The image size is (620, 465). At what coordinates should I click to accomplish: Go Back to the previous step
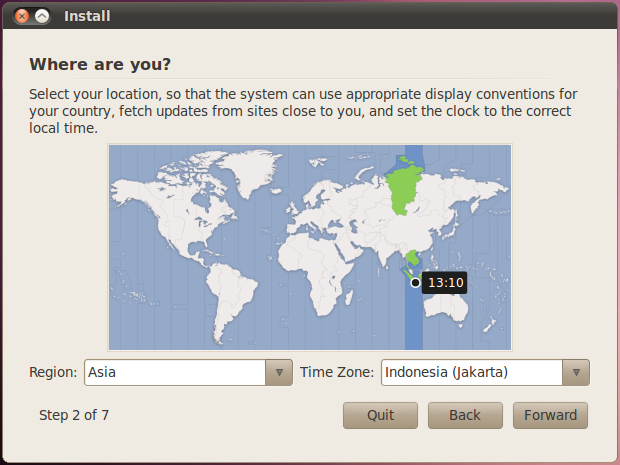click(465, 415)
